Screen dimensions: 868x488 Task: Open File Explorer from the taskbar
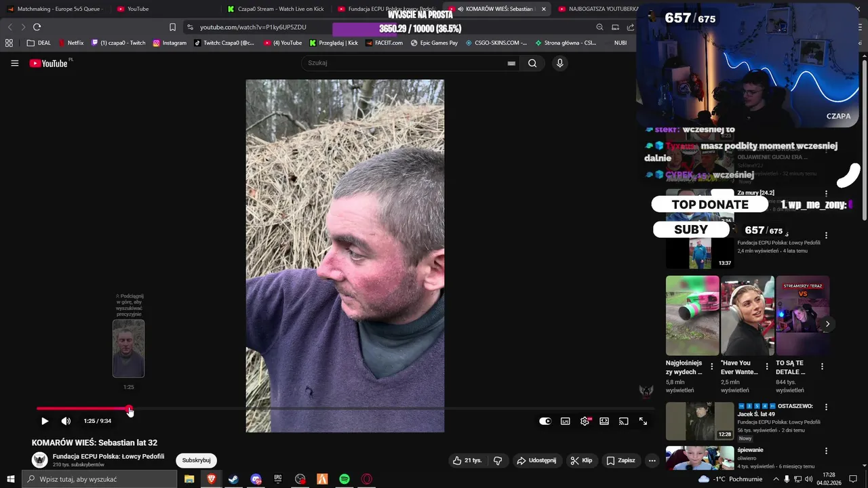pyautogui.click(x=189, y=479)
